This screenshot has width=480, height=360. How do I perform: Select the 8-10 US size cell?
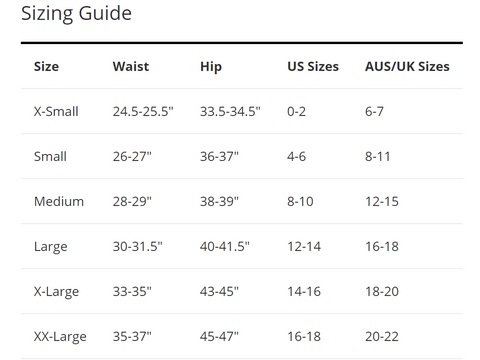point(300,201)
